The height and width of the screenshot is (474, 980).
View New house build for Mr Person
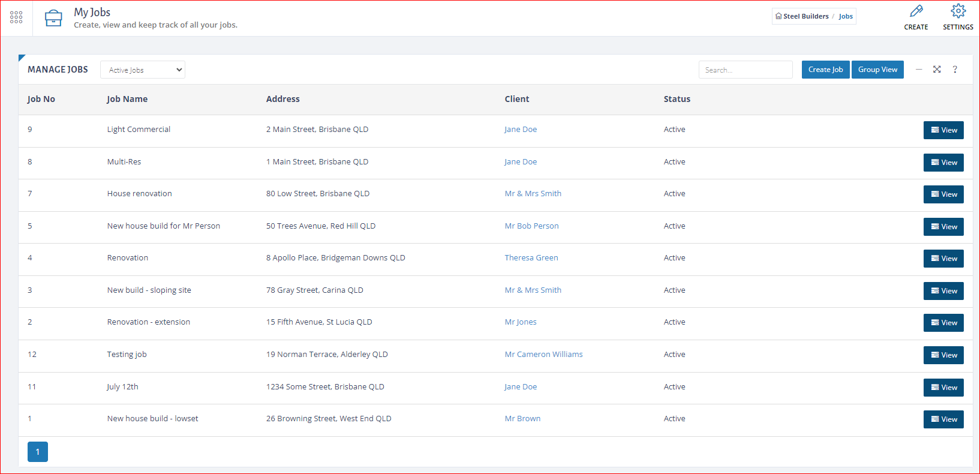943,227
